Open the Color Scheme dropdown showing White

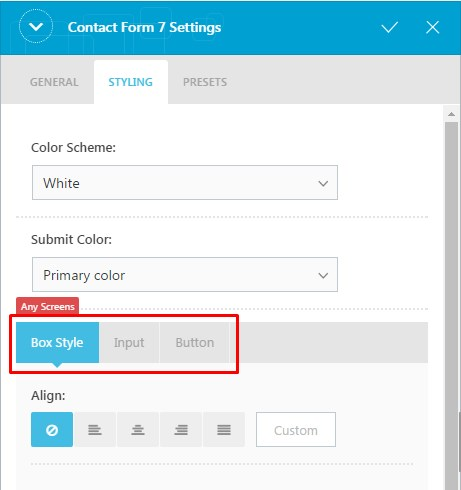pyautogui.click(x=185, y=183)
